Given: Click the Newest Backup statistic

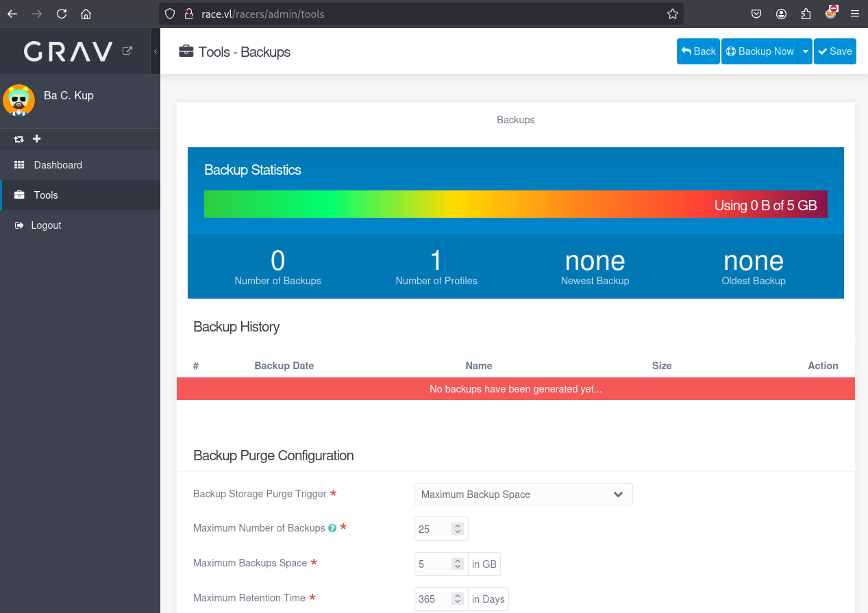Looking at the screenshot, I should [595, 267].
